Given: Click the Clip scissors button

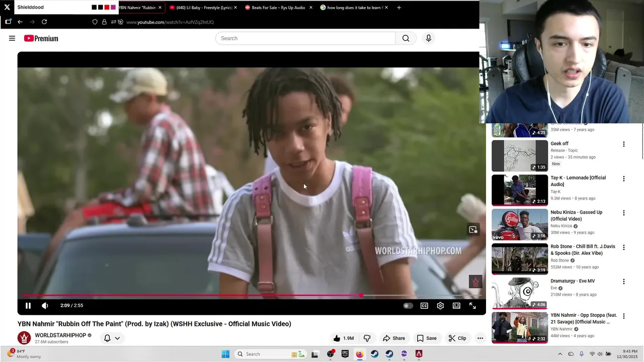Looking at the screenshot, I should pyautogui.click(x=457, y=338).
